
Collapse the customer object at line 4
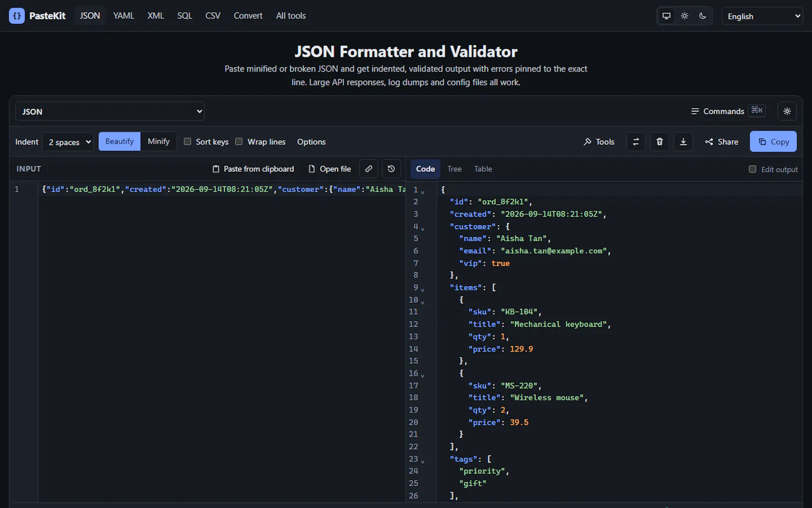(422, 229)
